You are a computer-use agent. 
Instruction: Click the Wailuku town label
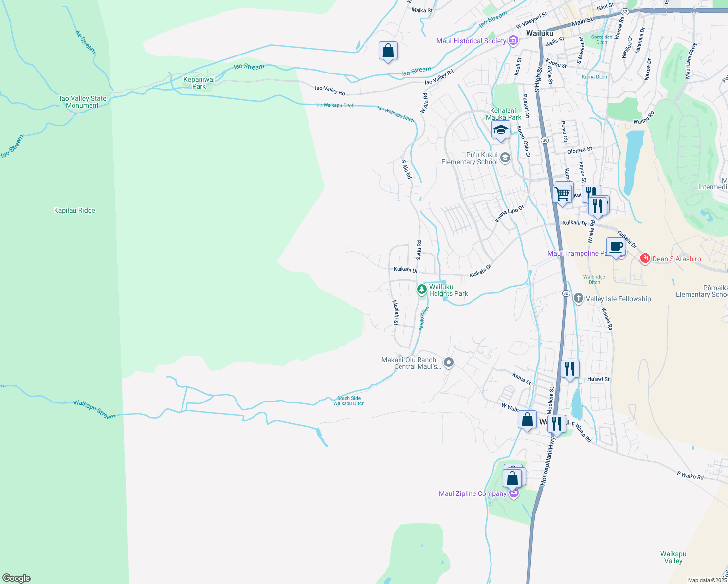pos(540,33)
